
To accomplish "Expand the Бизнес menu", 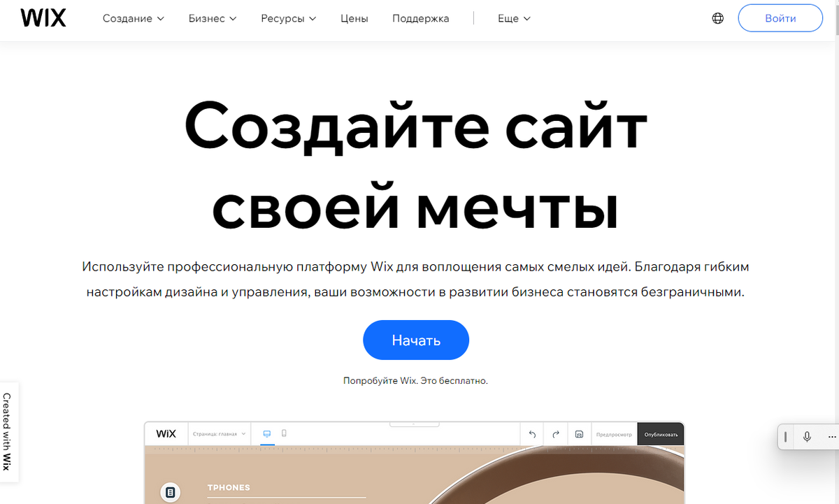I will click(x=213, y=19).
